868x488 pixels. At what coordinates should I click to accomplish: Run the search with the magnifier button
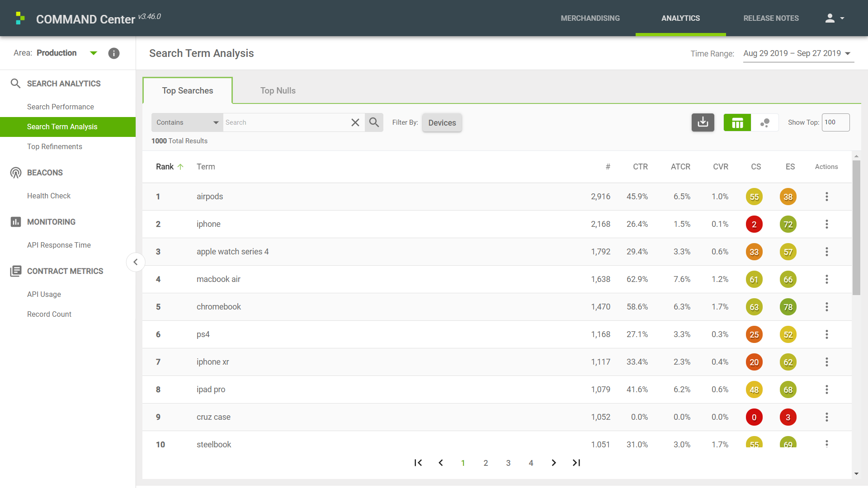[374, 122]
